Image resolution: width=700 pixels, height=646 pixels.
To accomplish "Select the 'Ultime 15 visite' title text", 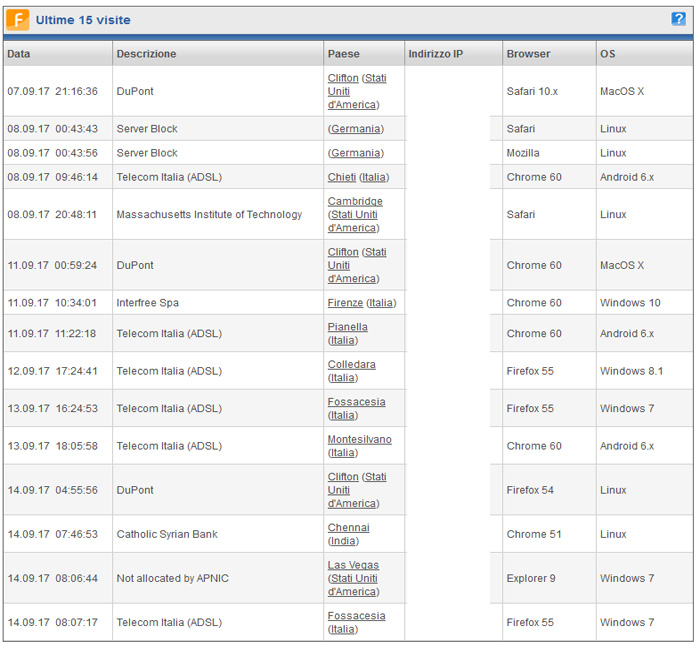I will [x=83, y=20].
